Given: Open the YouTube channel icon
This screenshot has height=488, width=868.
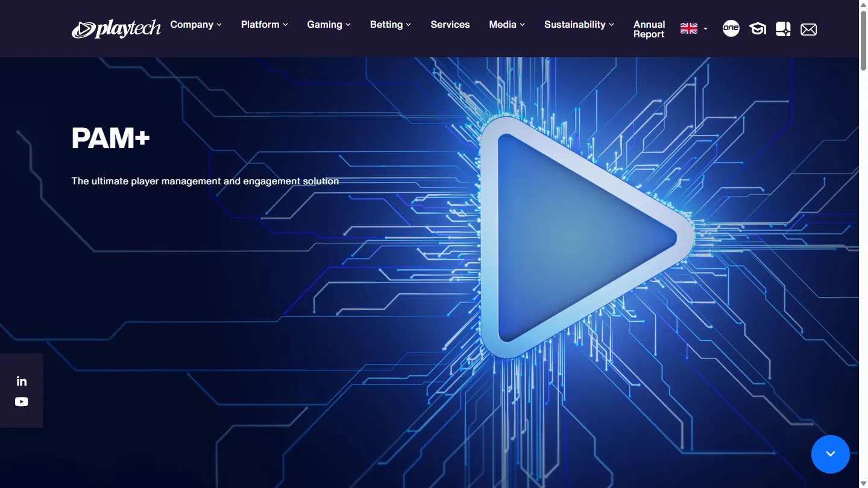Looking at the screenshot, I should pyautogui.click(x=22, y=402).
